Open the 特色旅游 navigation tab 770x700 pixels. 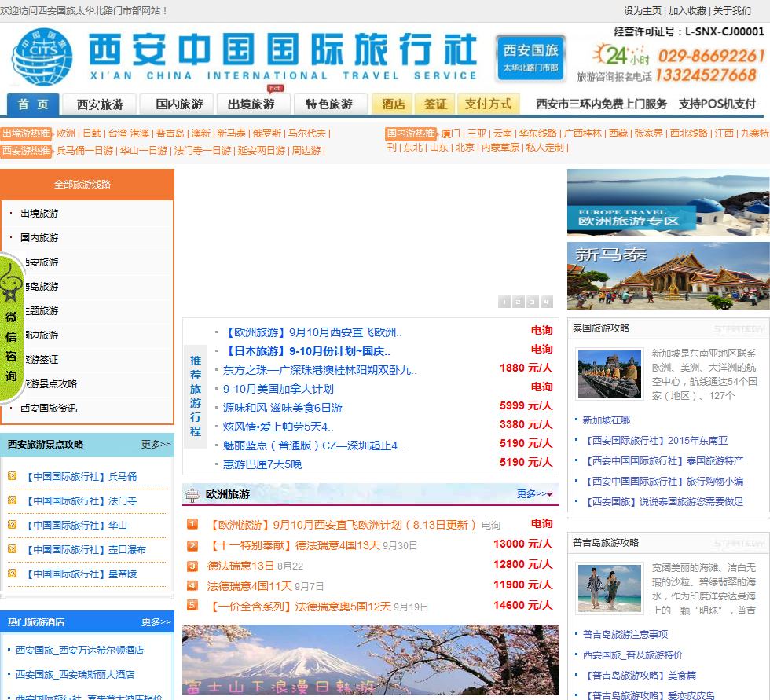click(329, 104)
